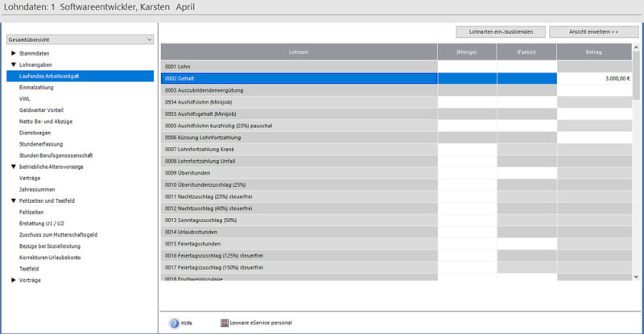Select row 0017 Feiertagszuschlag (150%) steuerfrei

(299, 267)
